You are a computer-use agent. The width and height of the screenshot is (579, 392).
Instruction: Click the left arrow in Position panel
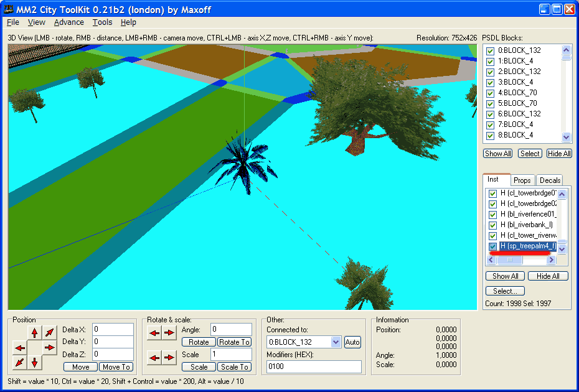20,347
